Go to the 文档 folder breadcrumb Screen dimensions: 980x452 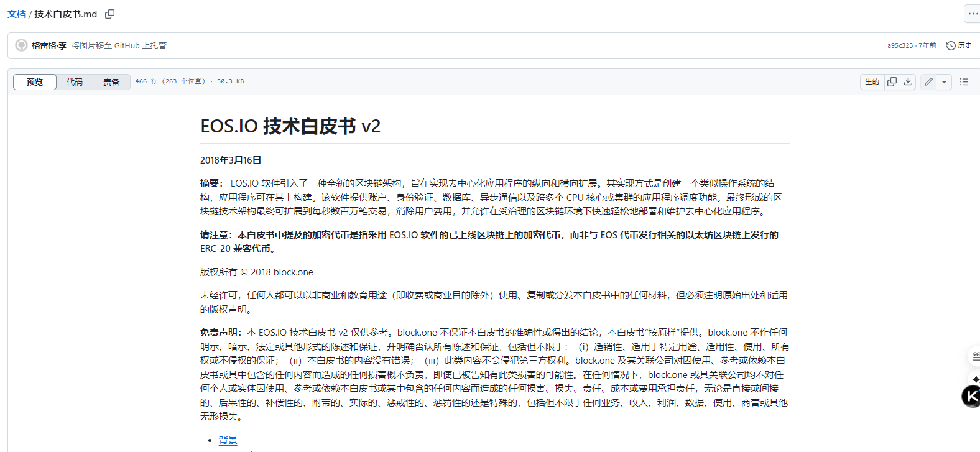point(17,14)
